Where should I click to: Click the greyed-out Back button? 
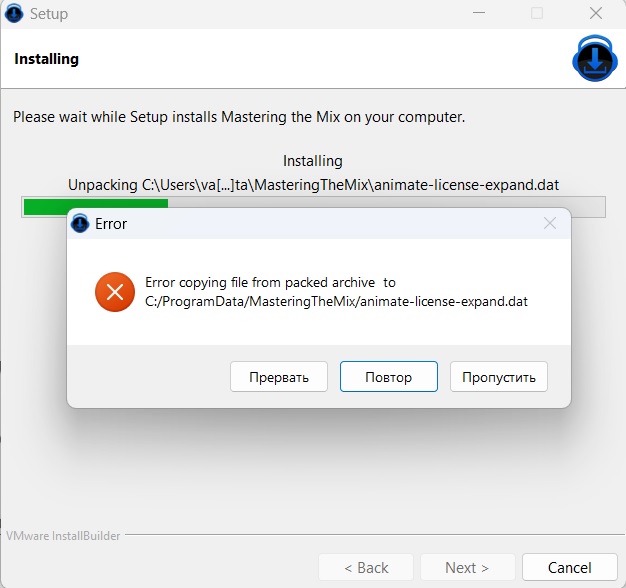[x=366, y=567]
